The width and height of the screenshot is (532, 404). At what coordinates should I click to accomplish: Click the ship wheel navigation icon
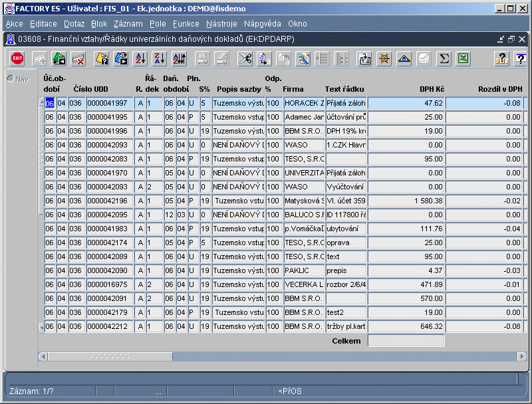click(384, 58)
